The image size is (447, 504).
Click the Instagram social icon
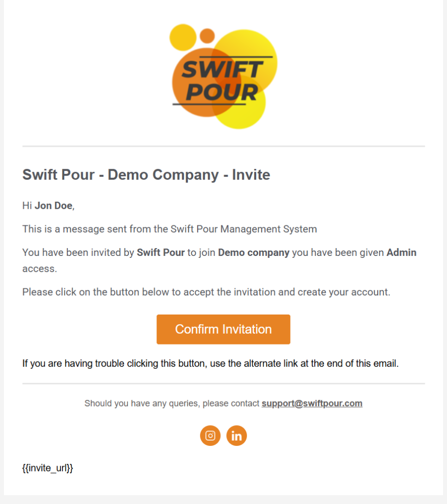[210, 436]
